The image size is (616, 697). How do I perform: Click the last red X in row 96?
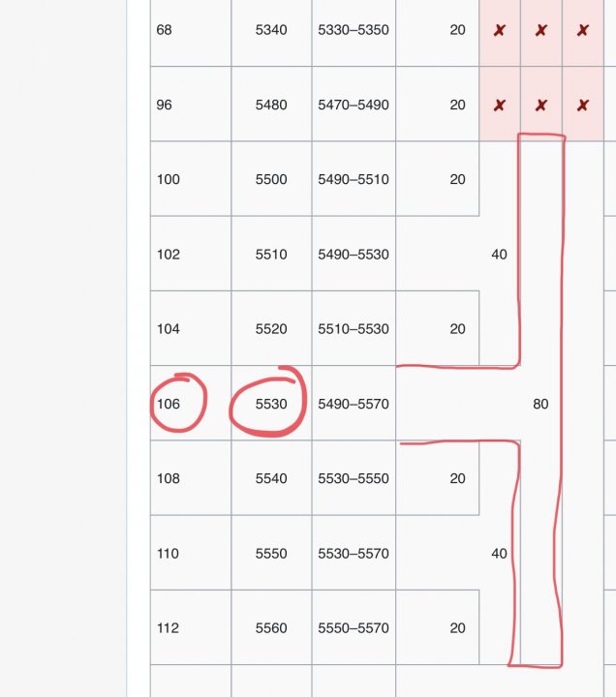pos(582,105)
